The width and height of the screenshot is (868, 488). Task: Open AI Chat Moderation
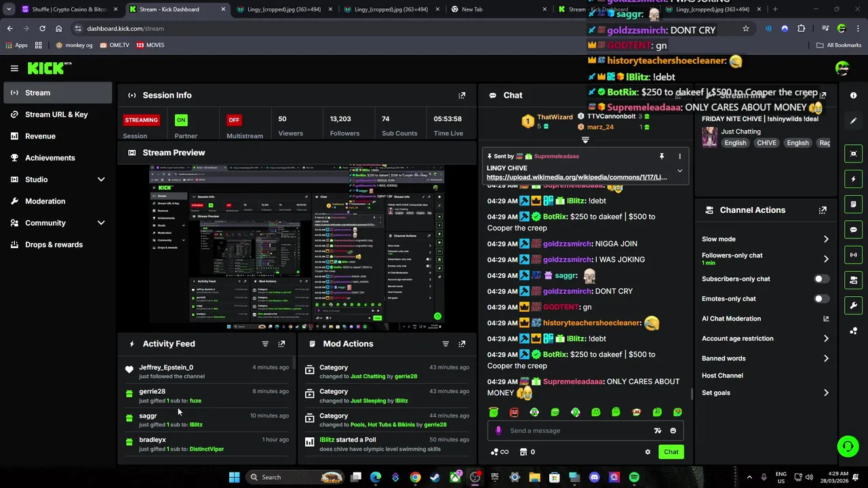pyautogui.click(x=765, y=319)
